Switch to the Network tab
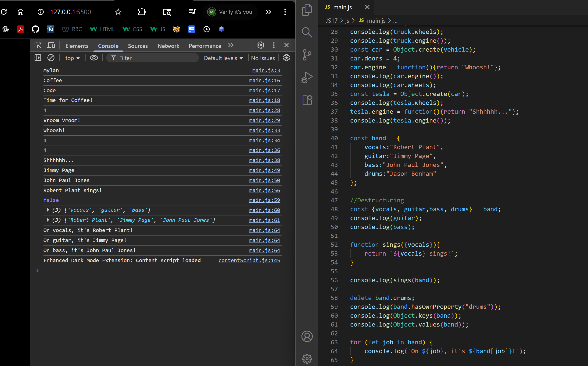588x366 pixels. tap(168, 46)
